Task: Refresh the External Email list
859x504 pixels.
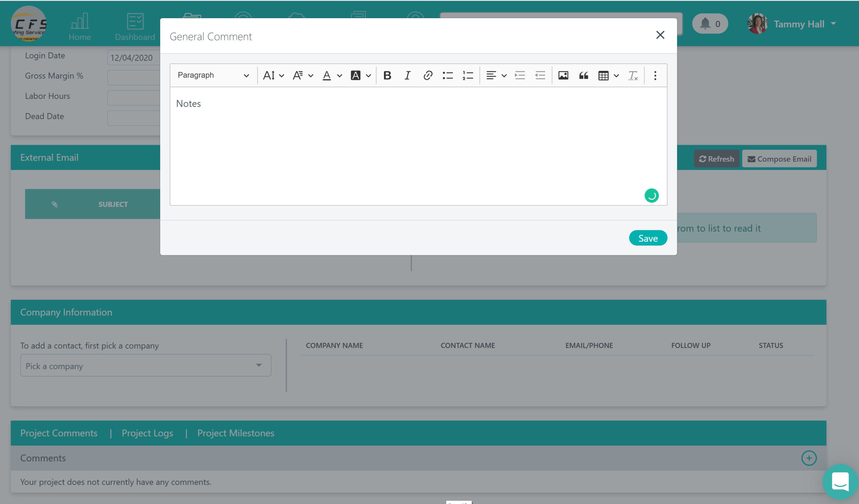Action: 716,159
